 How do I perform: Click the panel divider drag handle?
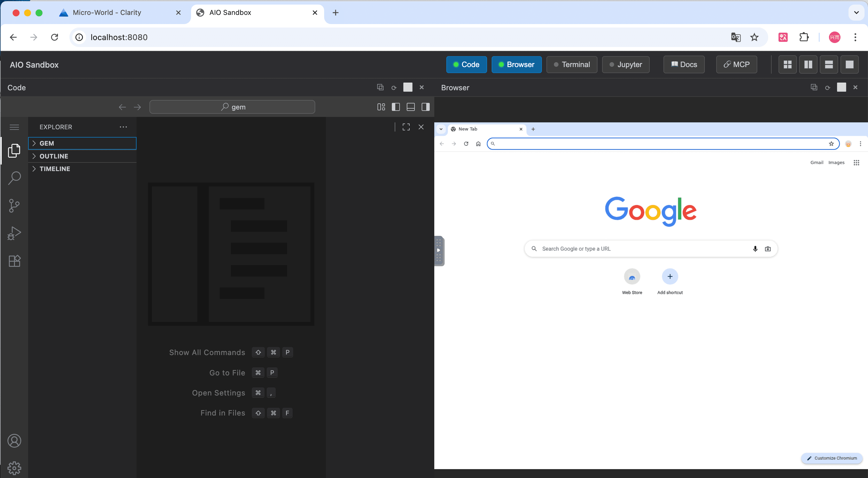tap(439, 250)
